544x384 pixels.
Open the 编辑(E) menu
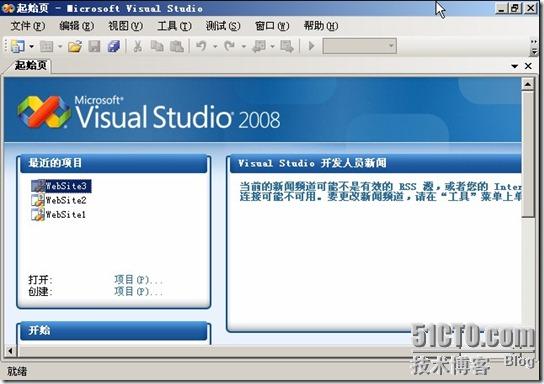76,26
